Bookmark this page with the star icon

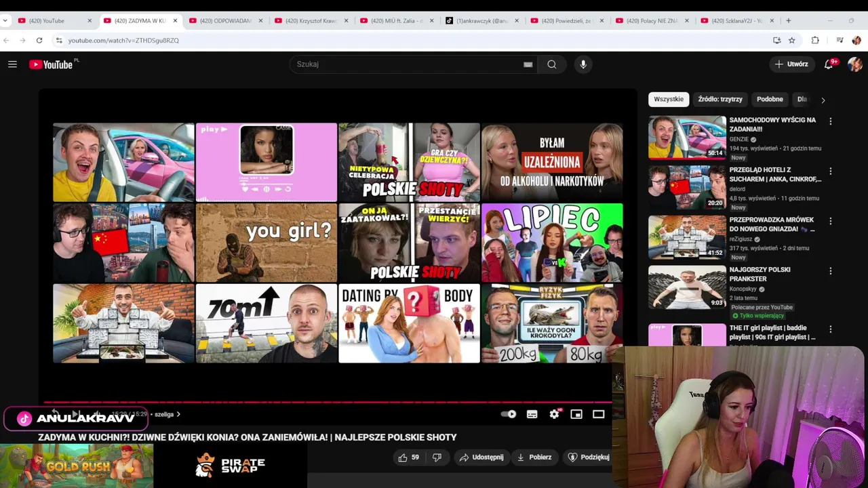pyautogui.click(x=791, y=41)
